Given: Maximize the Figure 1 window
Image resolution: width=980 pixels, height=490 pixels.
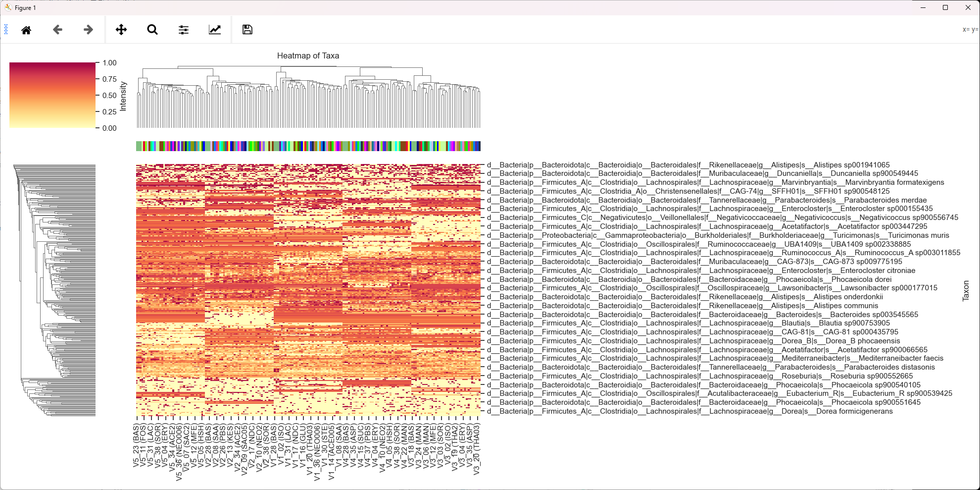Looking at the screenshot, I should coord(945,7).
